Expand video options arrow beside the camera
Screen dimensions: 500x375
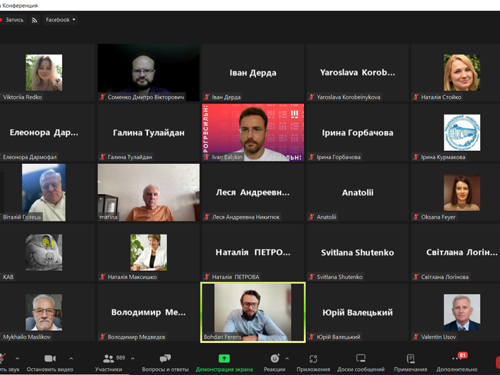coord(71,359)
